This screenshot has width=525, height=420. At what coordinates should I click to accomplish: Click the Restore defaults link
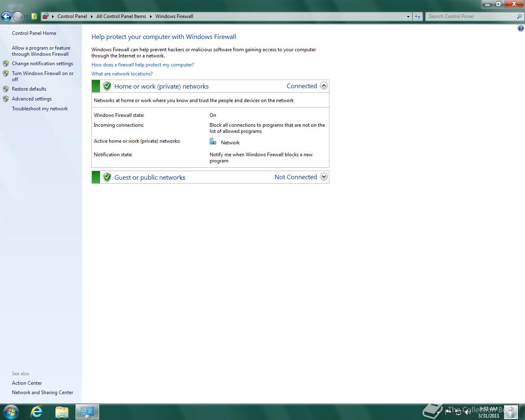coord(29,89)
